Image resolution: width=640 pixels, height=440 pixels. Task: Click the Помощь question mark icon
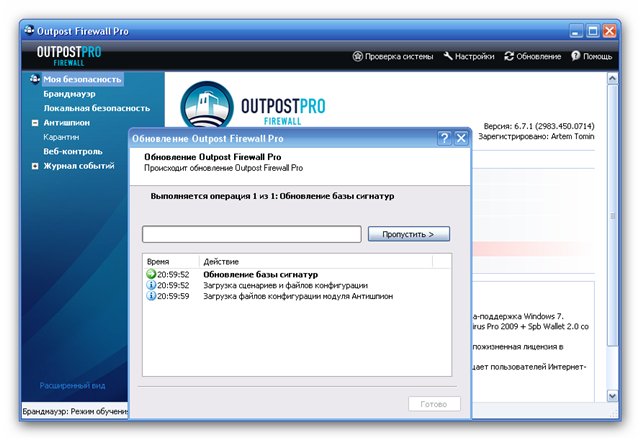[x=576, y=56]
